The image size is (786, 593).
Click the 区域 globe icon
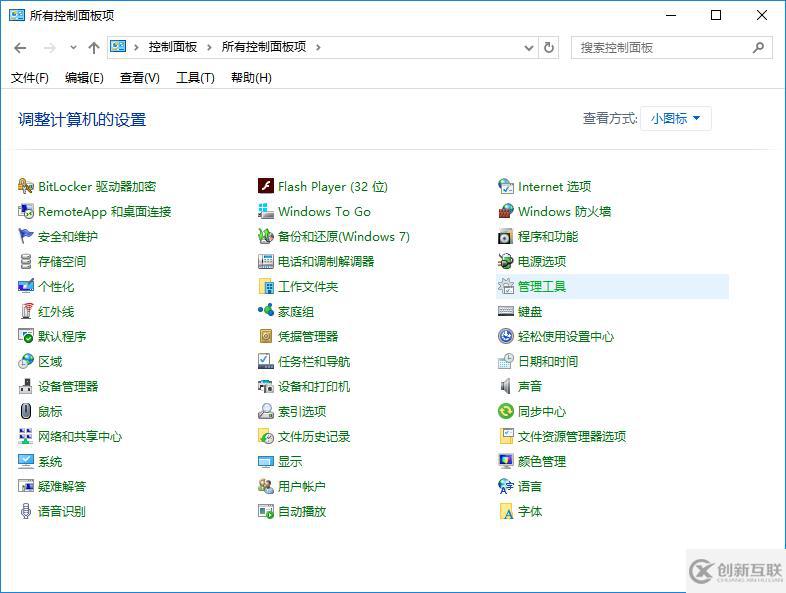point(26,361)
